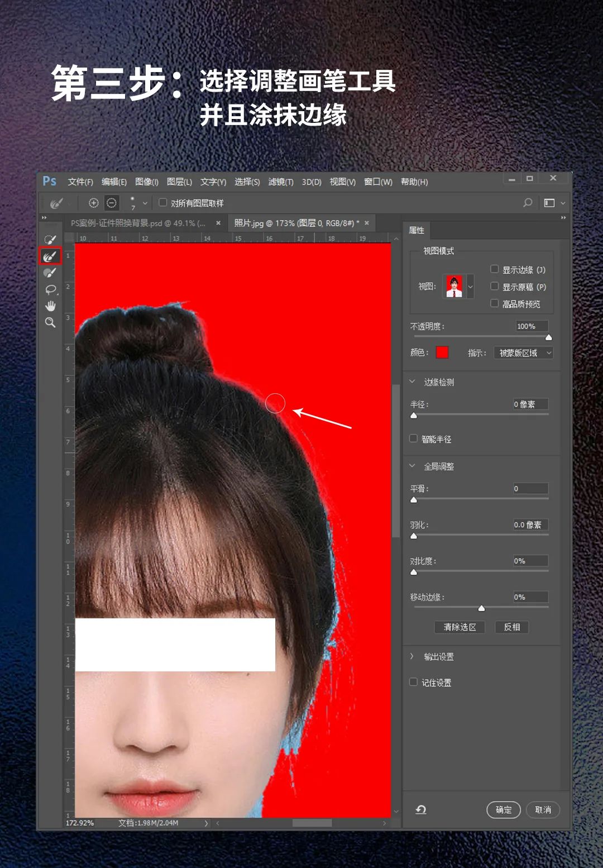Check the 显示边缘 (J) option
Screen dimensions: 603x868
[x=494, y=269]
